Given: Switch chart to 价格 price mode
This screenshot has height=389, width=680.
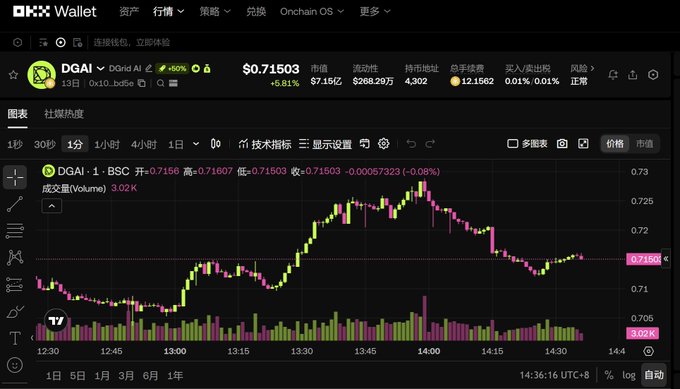Looking at the screenshot, I should (615, 144).
